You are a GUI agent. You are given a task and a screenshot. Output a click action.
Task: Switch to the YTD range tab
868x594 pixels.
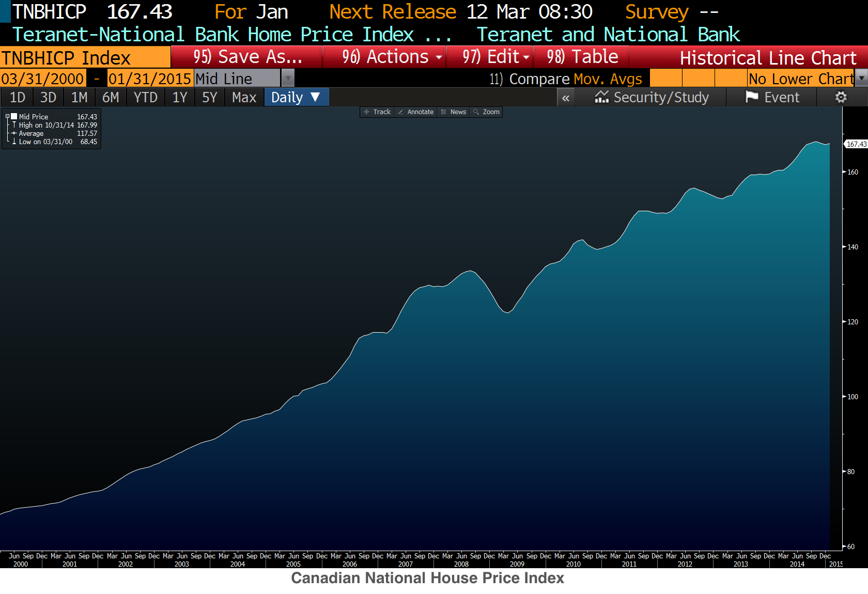coord(145,97)
